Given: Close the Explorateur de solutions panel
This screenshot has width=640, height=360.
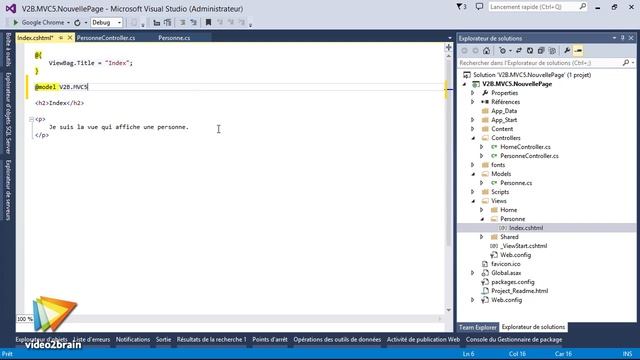Looking at the screenshot, I should pos(631,38).
